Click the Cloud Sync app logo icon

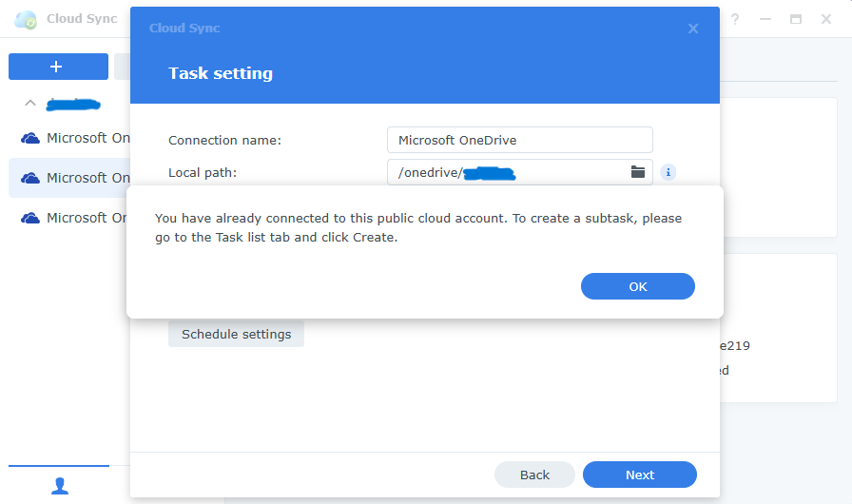pos(25,20)
